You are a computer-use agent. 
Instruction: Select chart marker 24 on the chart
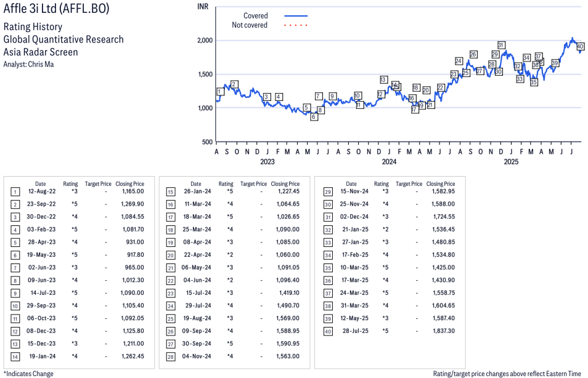pyautogui.click(x=459, y=61)
